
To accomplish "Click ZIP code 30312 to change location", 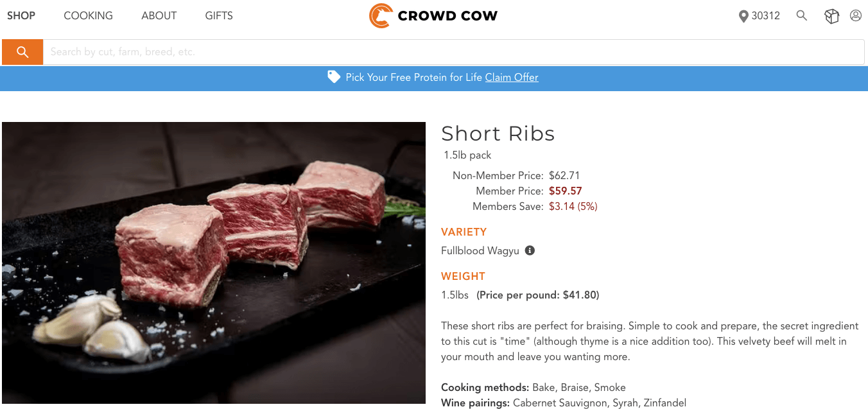I will pyautogui.click(x=765, y=15).
